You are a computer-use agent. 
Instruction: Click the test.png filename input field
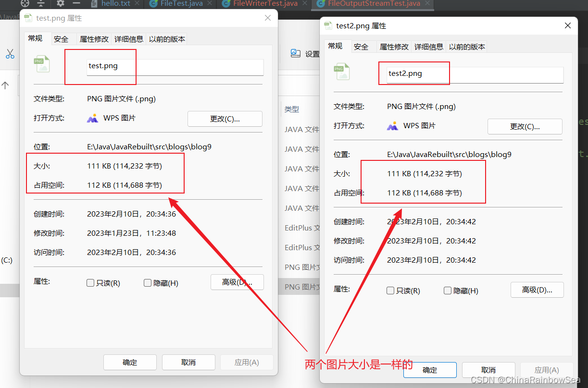click(175, 67)
